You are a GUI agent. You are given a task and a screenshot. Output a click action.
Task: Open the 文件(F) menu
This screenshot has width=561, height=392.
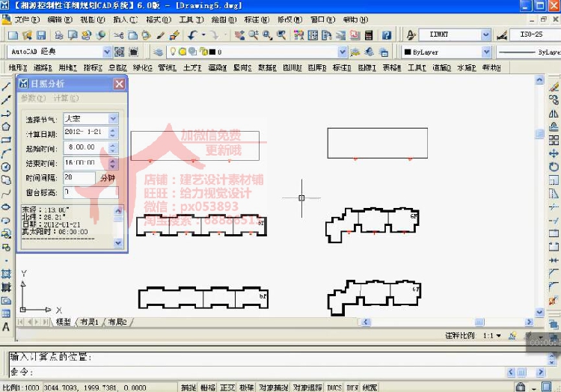click(x=27, y=19)
